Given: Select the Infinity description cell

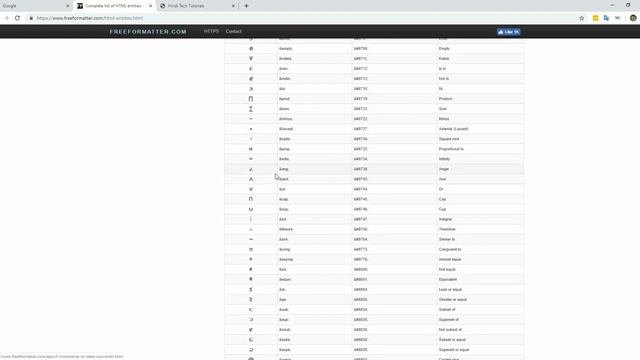Looking at the screenshot, I should (480, 159).
